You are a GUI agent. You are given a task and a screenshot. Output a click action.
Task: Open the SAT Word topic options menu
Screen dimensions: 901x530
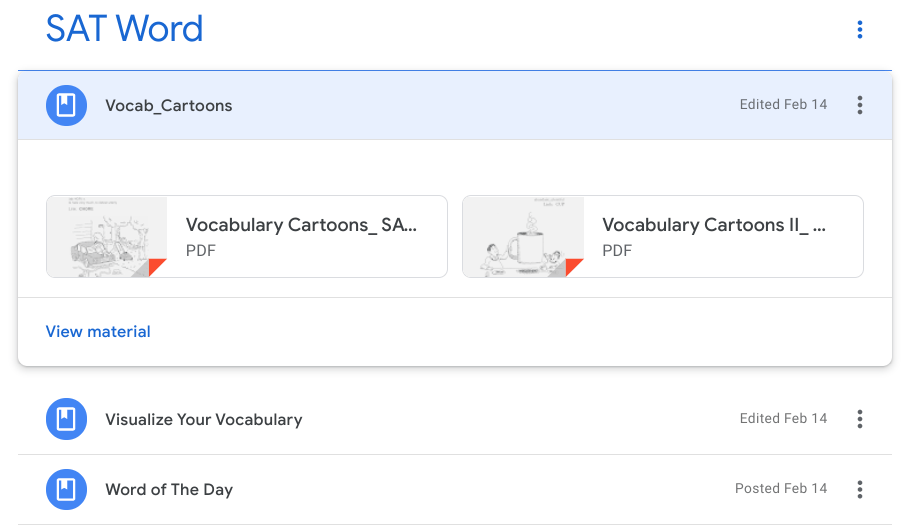pyautogui.click(x=860, y=30)
